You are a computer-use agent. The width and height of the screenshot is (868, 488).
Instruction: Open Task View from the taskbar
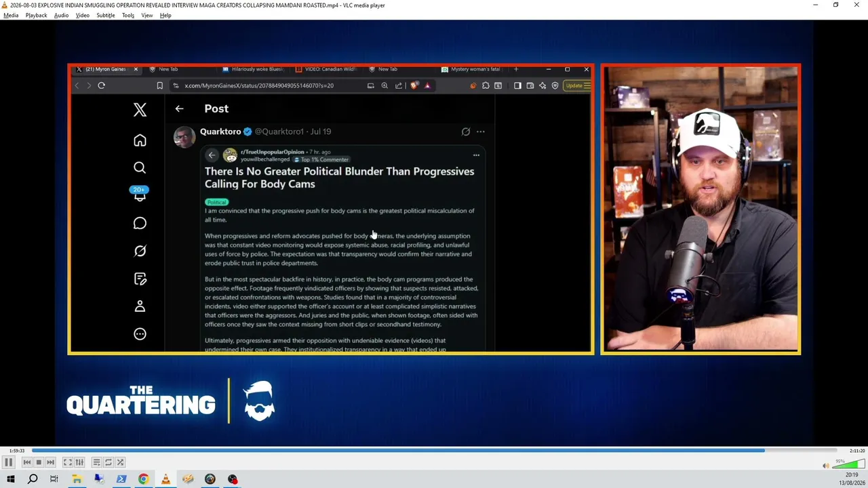(x=54, y=479)
